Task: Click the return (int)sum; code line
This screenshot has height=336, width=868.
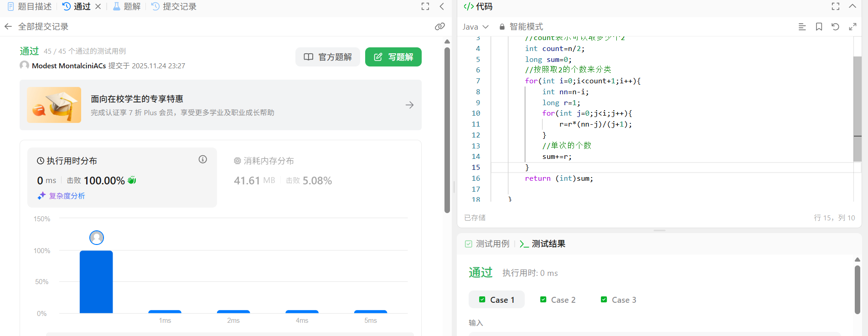Action: tap(559, 178)
